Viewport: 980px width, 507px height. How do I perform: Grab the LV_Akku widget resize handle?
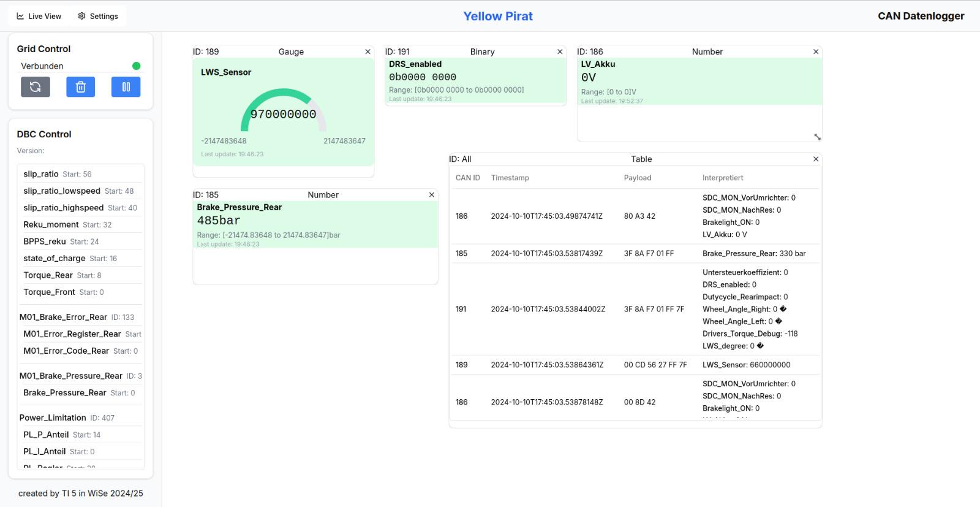pos(817,137)
